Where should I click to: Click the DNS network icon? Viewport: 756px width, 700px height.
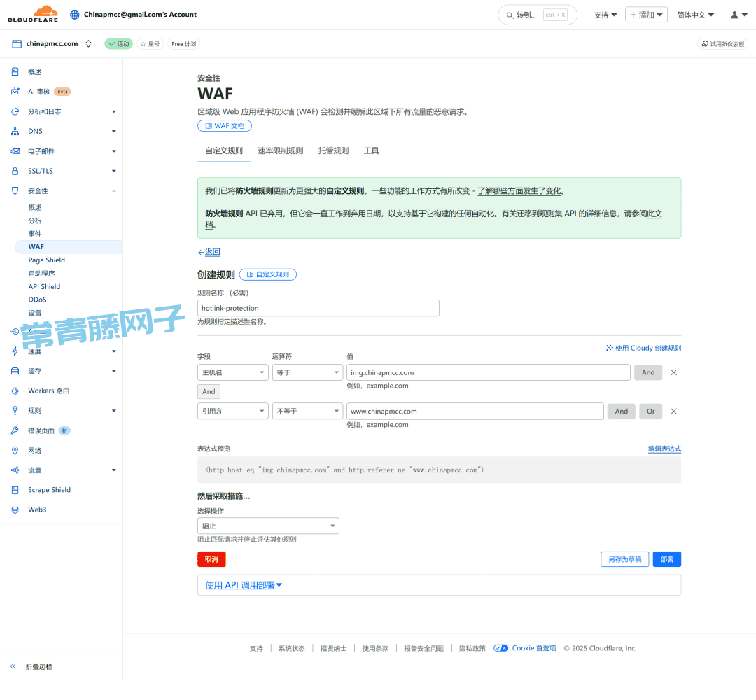[x=15, y=131]
